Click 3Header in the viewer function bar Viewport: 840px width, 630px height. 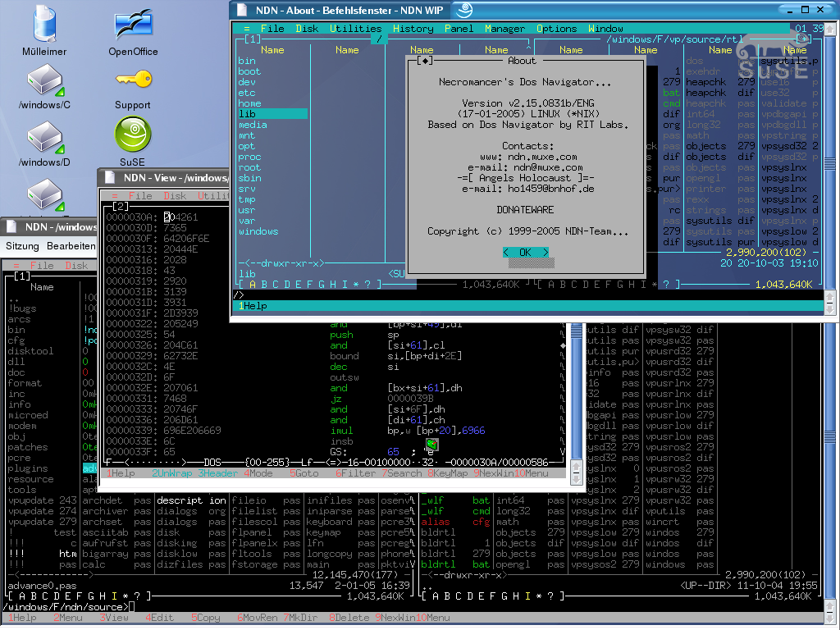(218, 473)
